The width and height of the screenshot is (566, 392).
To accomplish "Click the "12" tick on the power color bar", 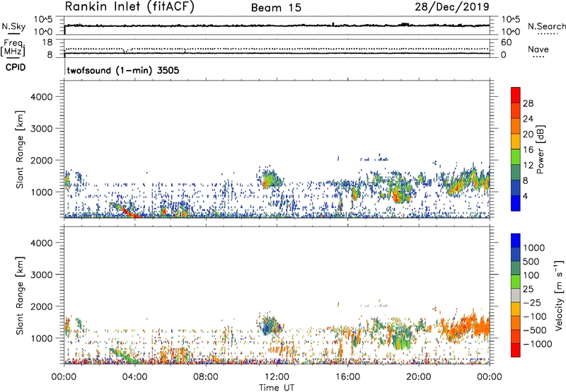I will (x=528, y=166).
